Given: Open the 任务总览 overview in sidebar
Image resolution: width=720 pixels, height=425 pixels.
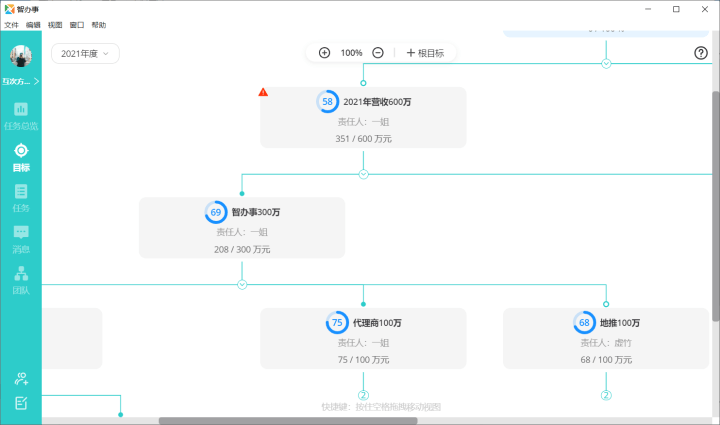Looking at the screenshot, I should click(x=21, y=117).
